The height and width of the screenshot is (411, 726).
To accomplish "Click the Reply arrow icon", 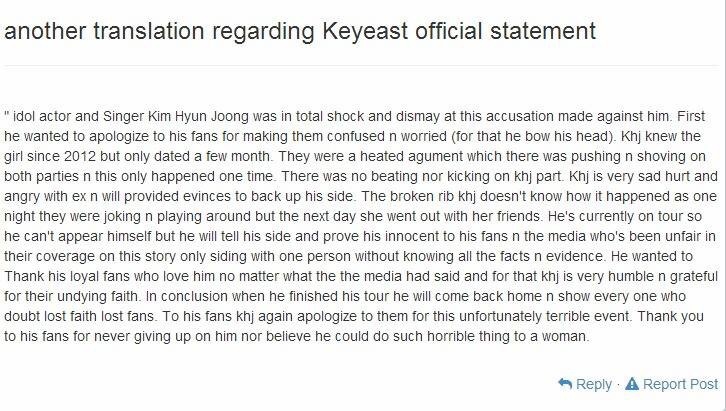I will click(x=565, y=384).
